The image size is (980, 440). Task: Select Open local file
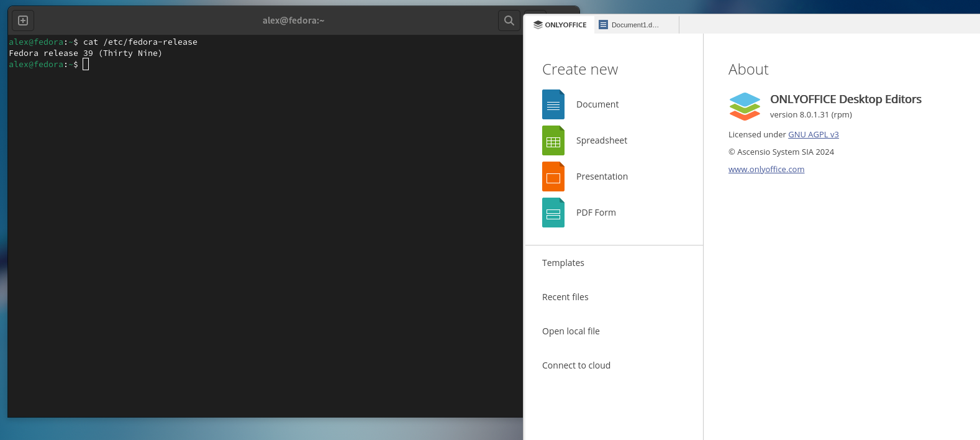(571, 331)
